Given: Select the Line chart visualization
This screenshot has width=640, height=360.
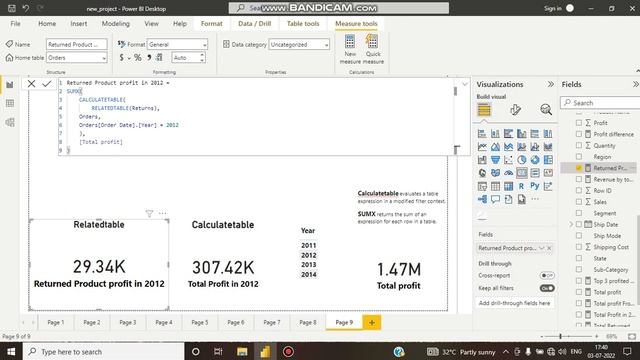Looking at the screenshot, I should [482, 147].
